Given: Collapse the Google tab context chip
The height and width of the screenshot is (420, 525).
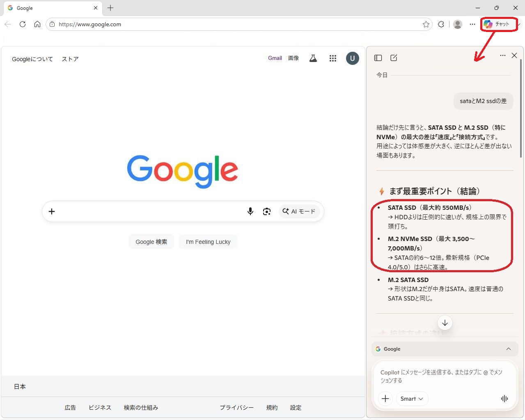Looking at the screenshot, I should click(x=509, y=349).
